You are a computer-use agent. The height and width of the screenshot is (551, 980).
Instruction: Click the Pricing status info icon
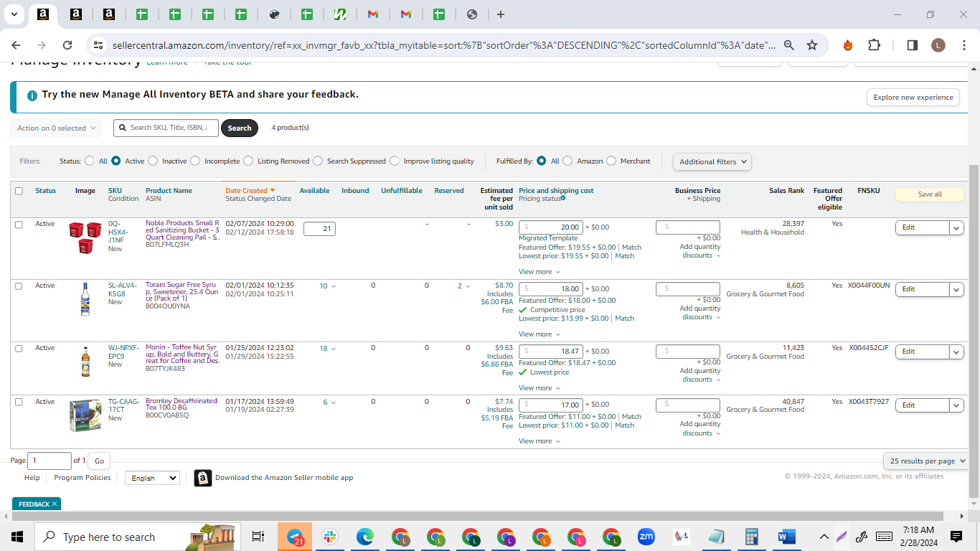[563, 198]
